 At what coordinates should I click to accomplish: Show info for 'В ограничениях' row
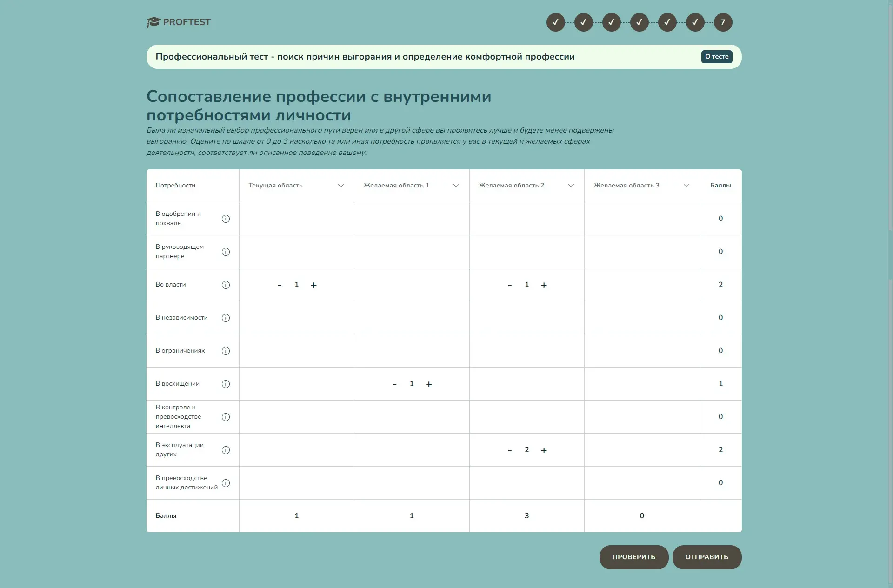point(226,351)
